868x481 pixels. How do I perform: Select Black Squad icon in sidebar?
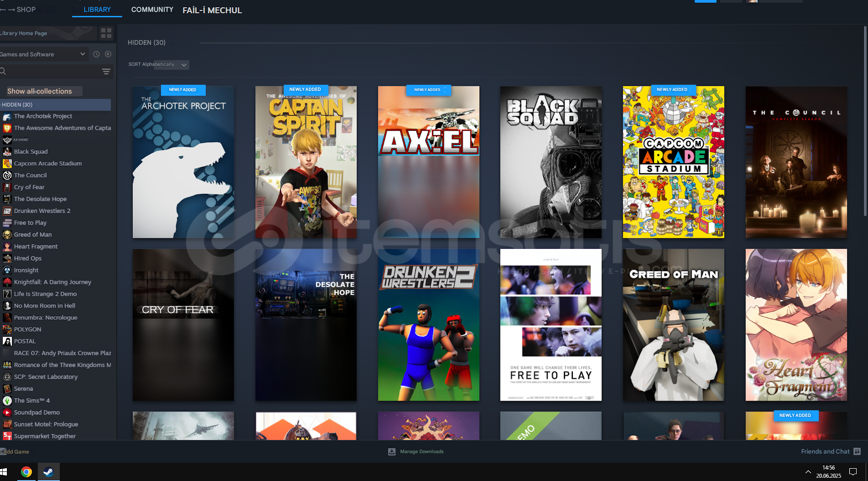point(7,151)
